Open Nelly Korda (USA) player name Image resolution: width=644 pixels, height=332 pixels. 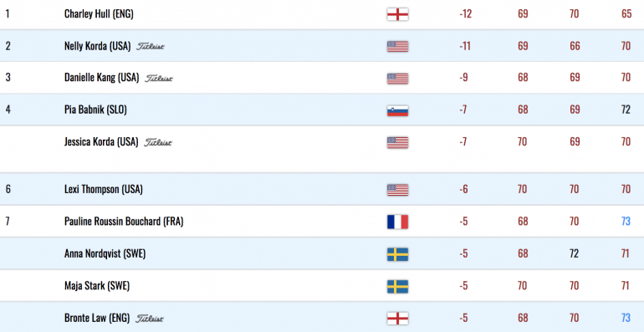pyautogui.click(x=97, y=46)
